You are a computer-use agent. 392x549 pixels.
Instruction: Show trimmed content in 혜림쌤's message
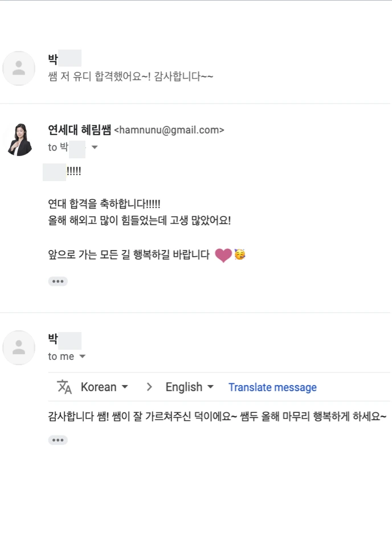(58, 281)
